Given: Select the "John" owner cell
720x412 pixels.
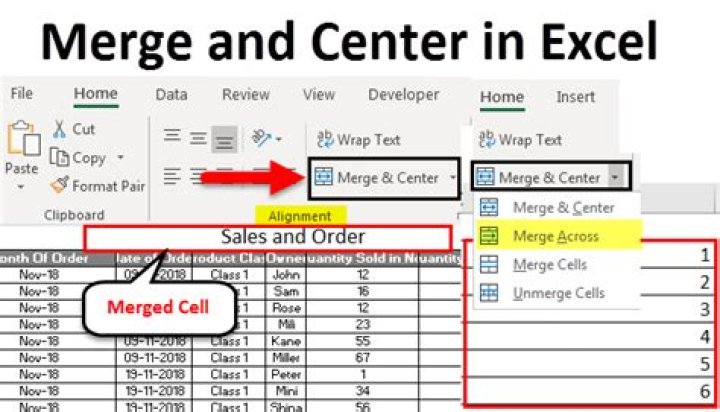Looking at the screenshot, I should click(x=285, y=275).
